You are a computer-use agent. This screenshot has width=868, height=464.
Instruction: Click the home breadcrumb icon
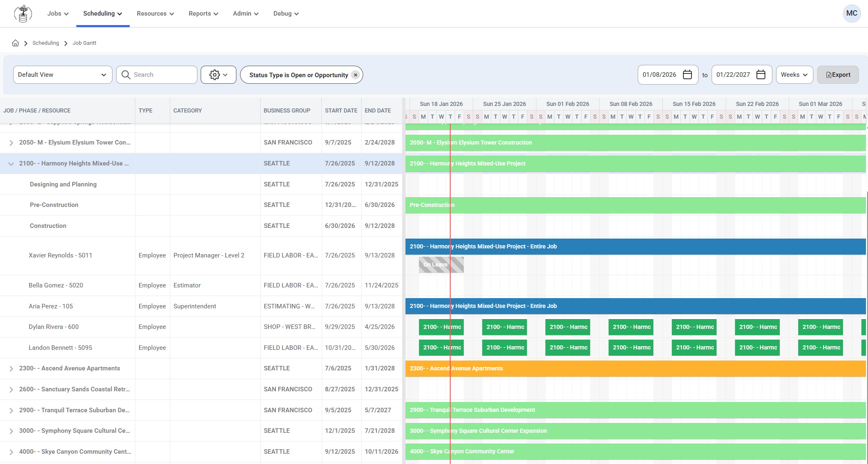pyautogui.click(x=16, y=43)
